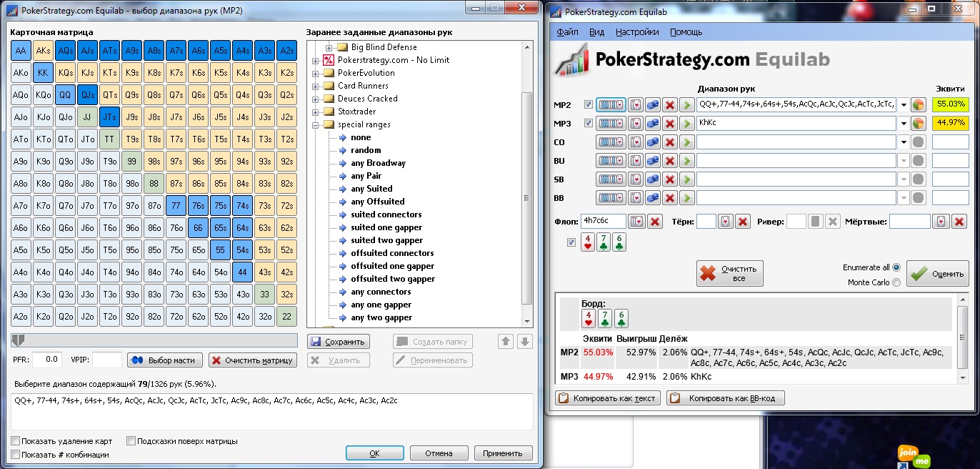The image size is (980, 469).
Task: Click the MP2 single-card picker icon
Action: pyautogui.click(x=635, y=104)
